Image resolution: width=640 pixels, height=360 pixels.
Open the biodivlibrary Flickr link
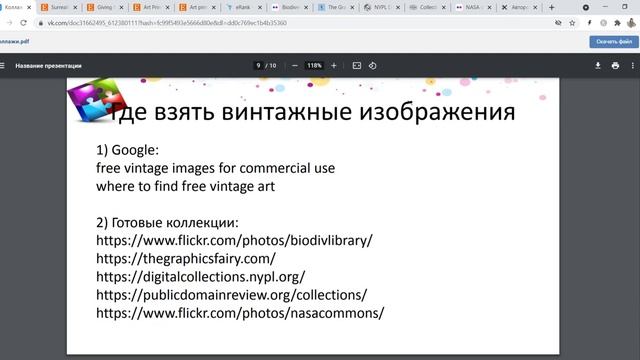coord(234,240)
